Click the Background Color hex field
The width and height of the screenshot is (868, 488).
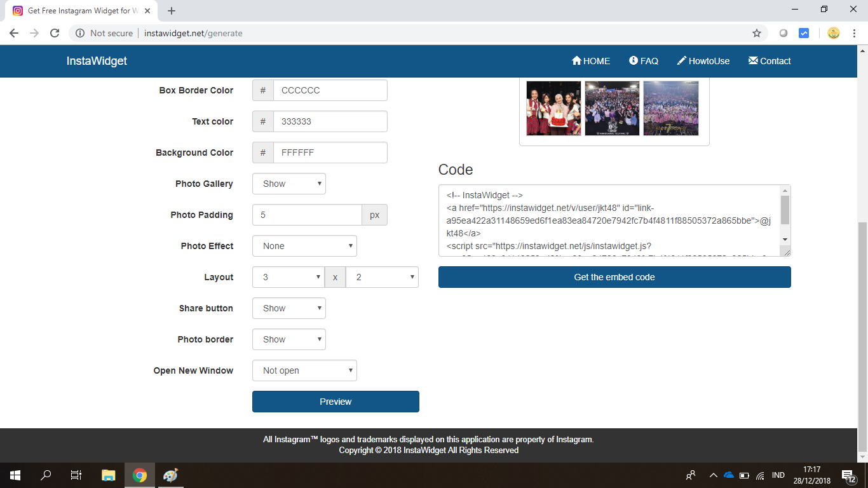tap(330, 152)
